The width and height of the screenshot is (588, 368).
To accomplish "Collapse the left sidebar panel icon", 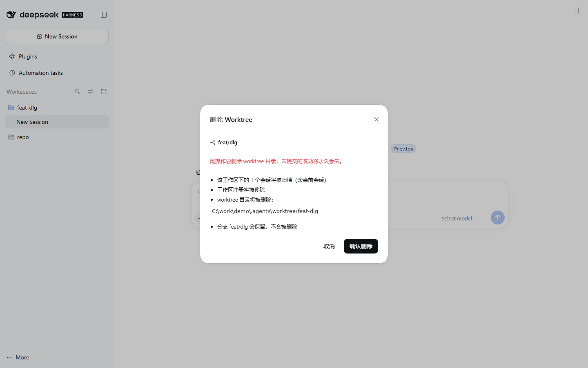I will click(x=104, y=15).
